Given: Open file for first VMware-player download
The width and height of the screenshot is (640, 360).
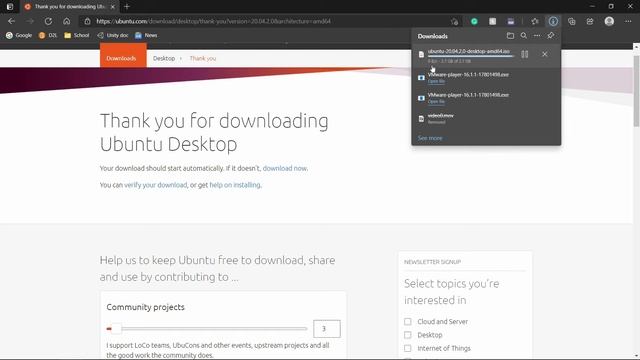Looking at the screenshot, I should (436, 81).
